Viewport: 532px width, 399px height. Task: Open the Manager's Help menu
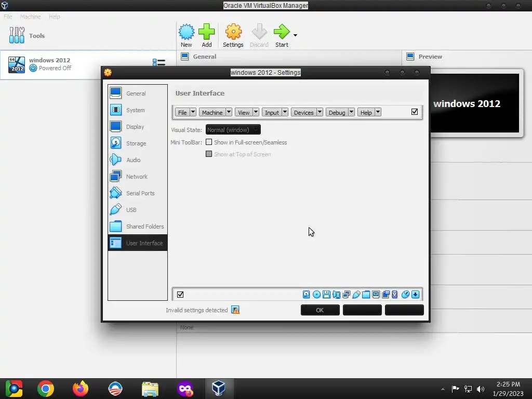54,17
